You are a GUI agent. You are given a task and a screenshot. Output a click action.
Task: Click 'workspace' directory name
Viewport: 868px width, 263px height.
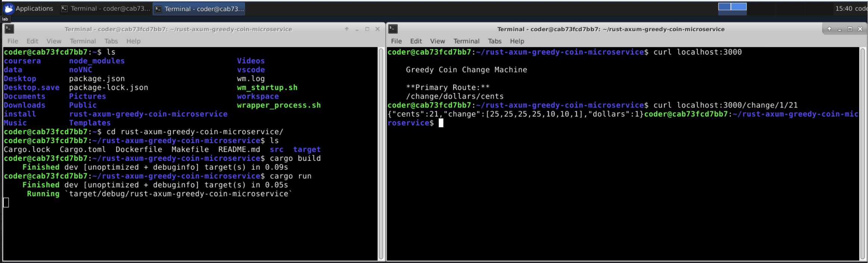[258, 96]
